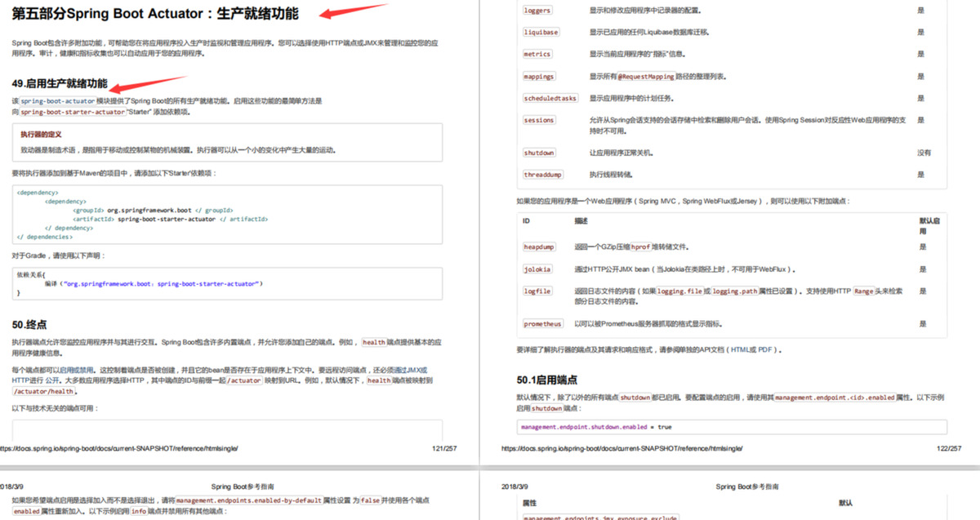Click footer URL on page 122
The width and height of the screenshot is (980, 520).
coord(621,449)
